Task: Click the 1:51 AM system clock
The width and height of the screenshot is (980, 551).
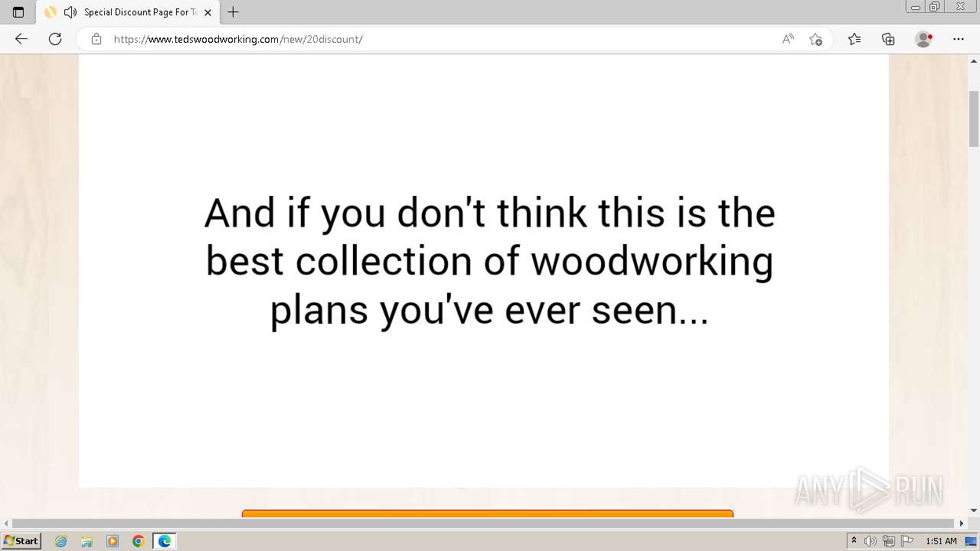Action: point(941,541)
